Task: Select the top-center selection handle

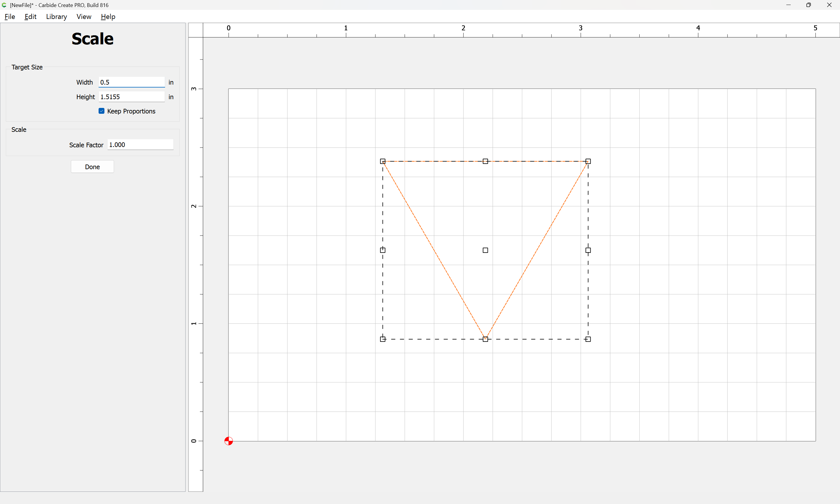Action: point(485,161)
